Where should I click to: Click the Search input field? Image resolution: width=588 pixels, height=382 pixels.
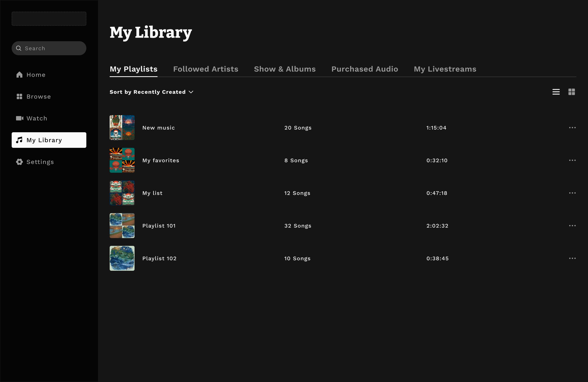[52, 48]
